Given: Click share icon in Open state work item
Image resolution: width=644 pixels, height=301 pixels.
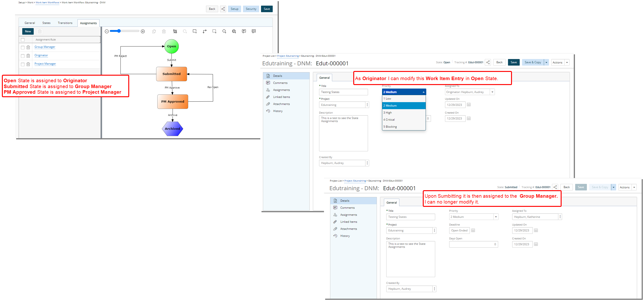Looking at the screenshot, I should tap(488, 63).
